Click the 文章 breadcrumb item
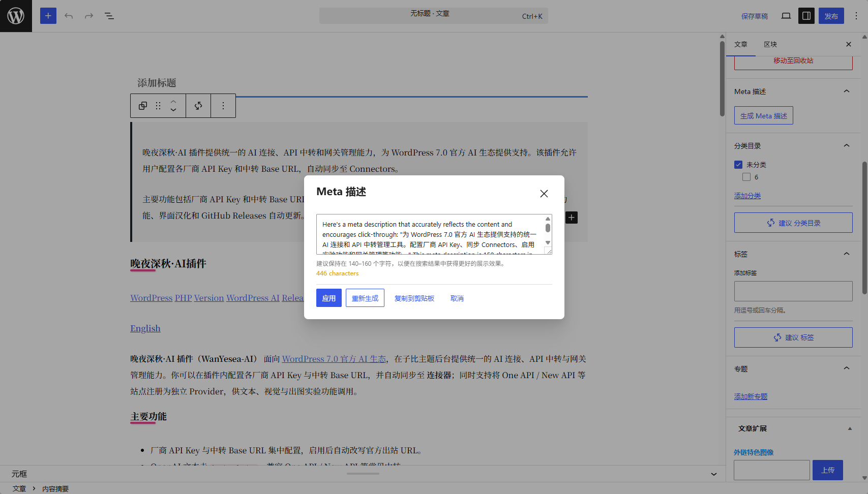The image size is (868, 494). click(19, 488)
